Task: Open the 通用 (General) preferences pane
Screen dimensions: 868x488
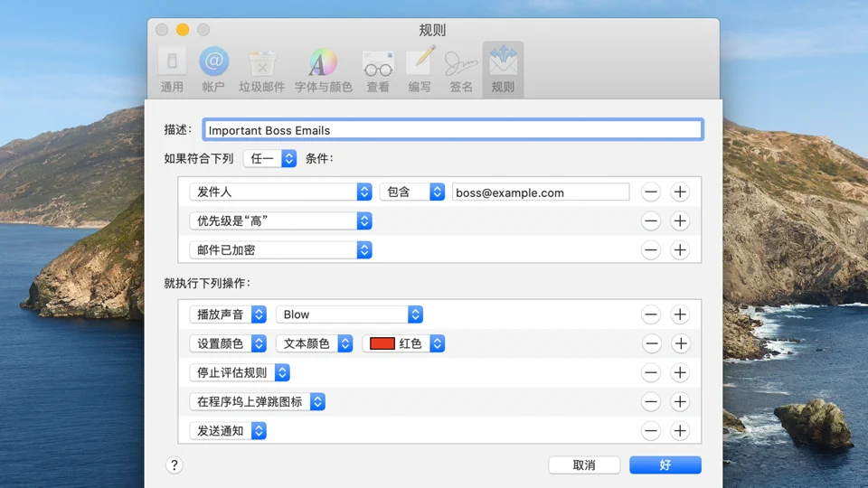Action: tap(172, 70)
